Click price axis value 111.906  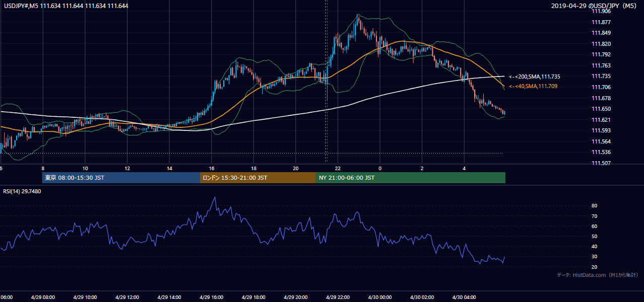pos(601,11)
